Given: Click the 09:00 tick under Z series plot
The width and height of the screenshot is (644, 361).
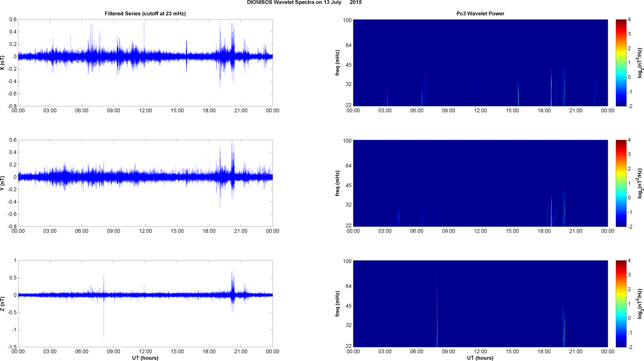Looking at the screenshot, I should point(114,352).
